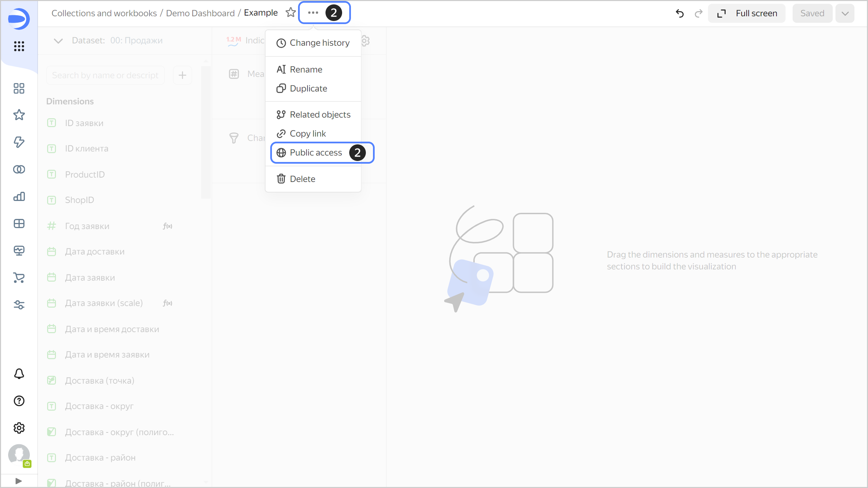Viewport: 868px width, 488px height.
Task: Open the dropdown next to the Saved button
Action: 845,13
